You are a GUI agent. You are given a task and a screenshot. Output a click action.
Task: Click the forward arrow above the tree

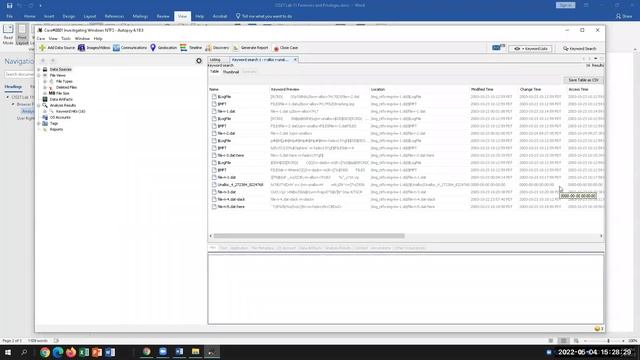point(53,61)
